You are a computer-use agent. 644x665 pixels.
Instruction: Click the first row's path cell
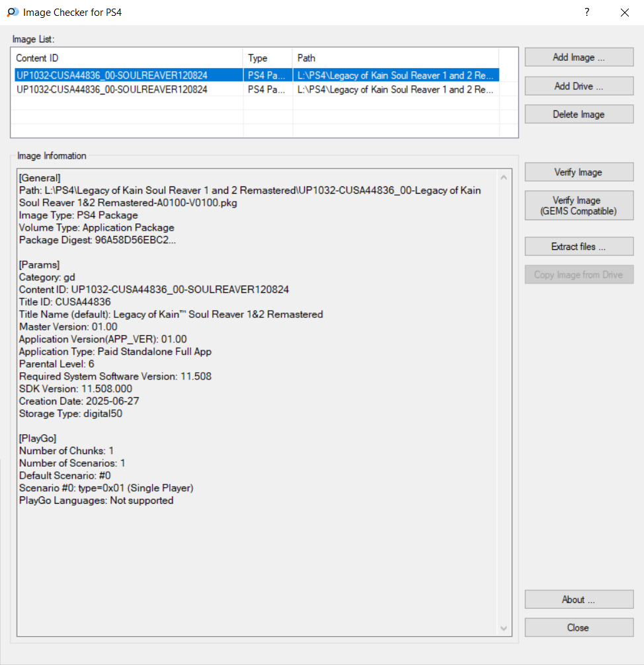tap(395, 75)
